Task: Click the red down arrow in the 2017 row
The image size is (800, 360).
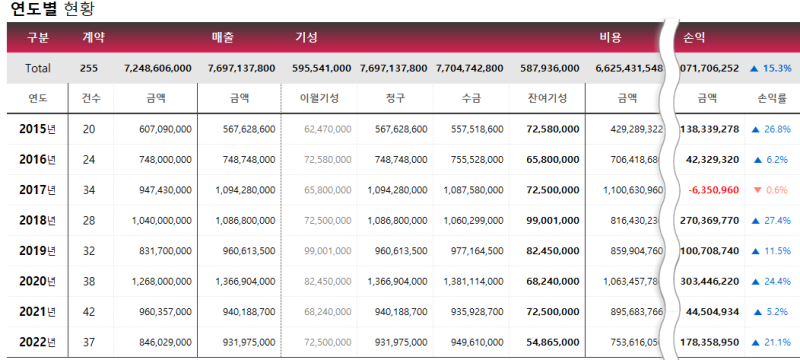Action: 757,190
